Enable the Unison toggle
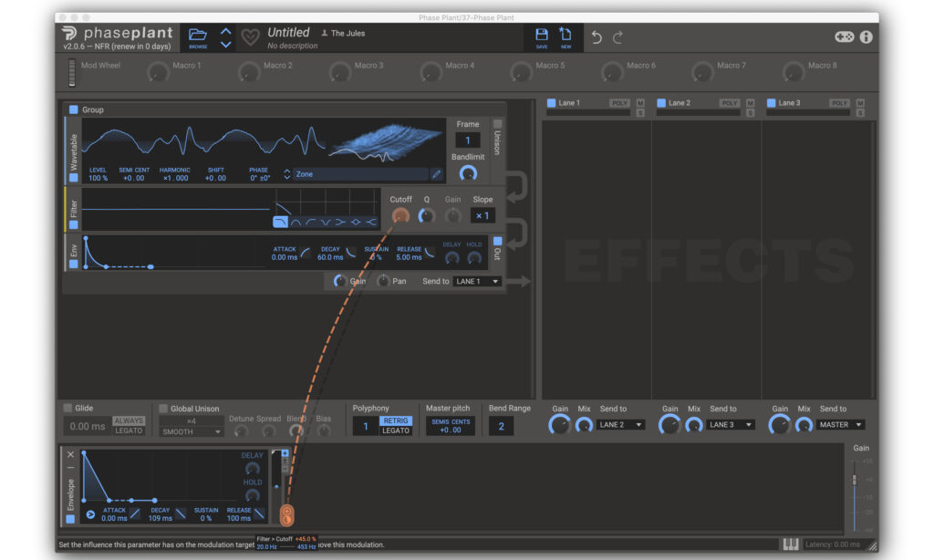 [497, 124]
